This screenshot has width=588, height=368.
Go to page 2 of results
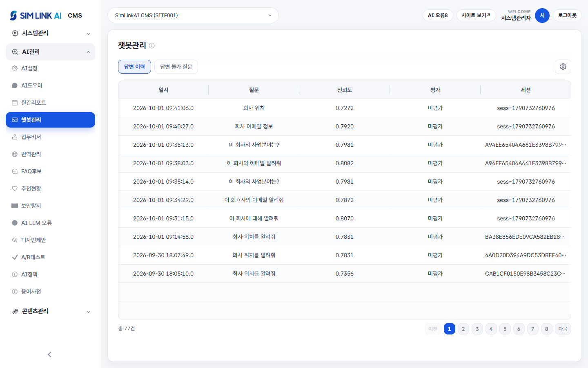(463, 329)
